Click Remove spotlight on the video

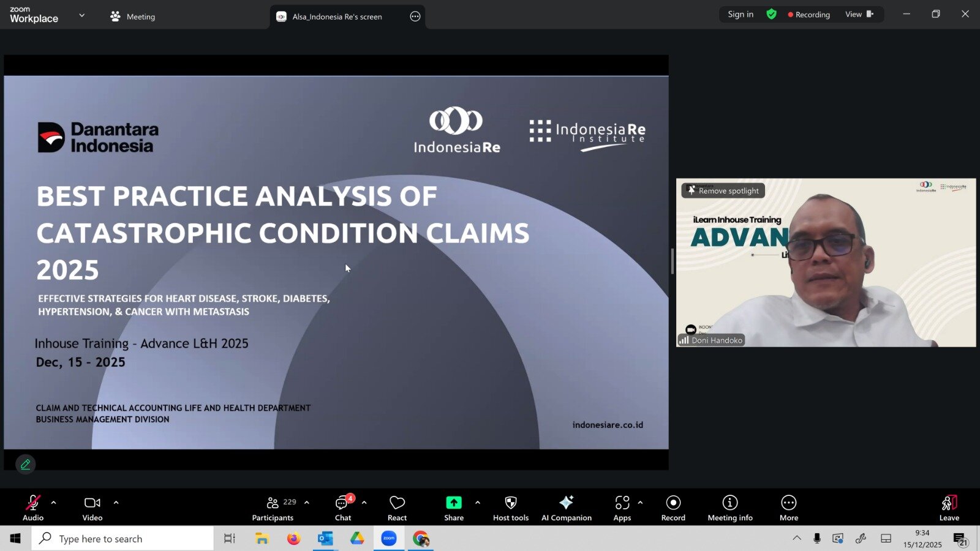[x=723, y=191]
